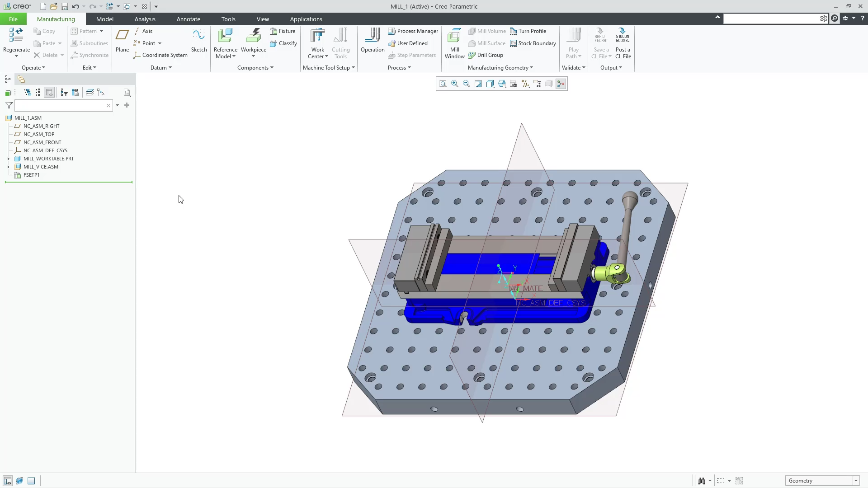Expand the MILL_VICE.ASM node
Viewport: 868px width, 488px height.
(8, 167)
